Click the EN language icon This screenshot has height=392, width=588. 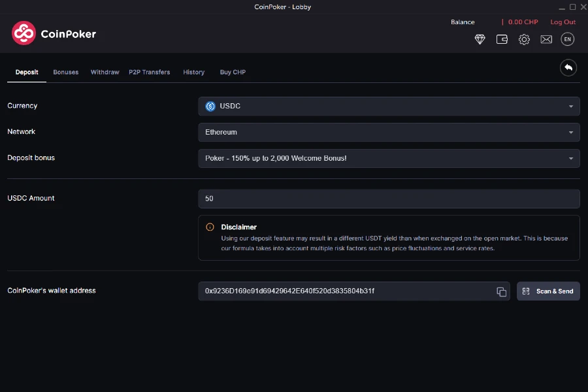click(567, 39)
